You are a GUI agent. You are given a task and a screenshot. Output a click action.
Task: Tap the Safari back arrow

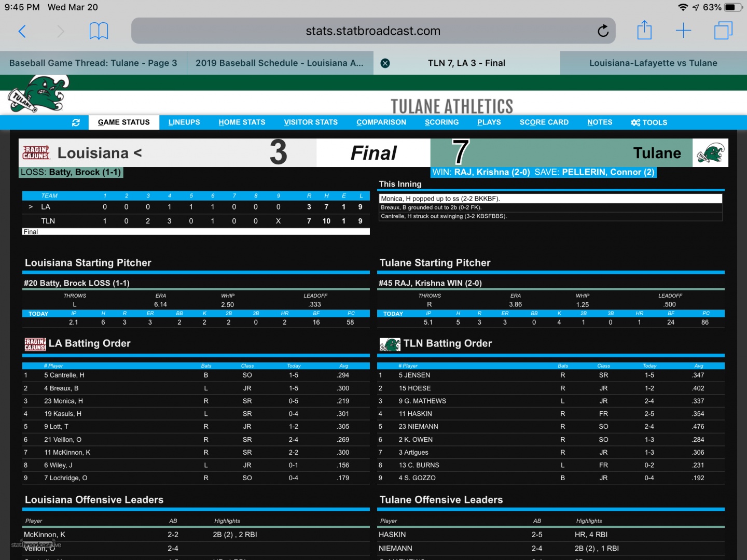point(22,31)
